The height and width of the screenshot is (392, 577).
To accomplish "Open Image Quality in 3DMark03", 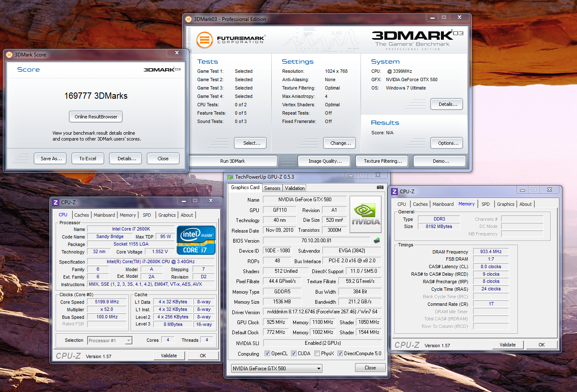I will [325, 161].
